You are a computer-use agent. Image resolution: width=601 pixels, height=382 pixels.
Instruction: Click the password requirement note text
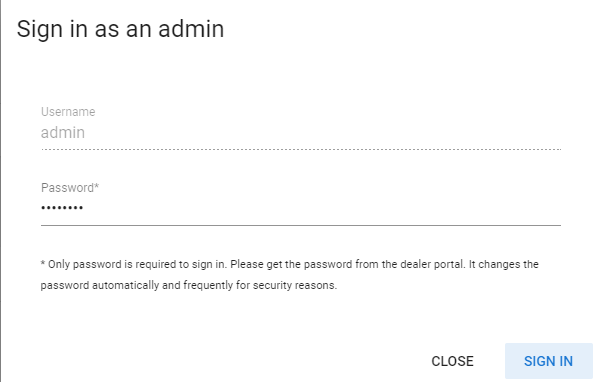(290, 275)
